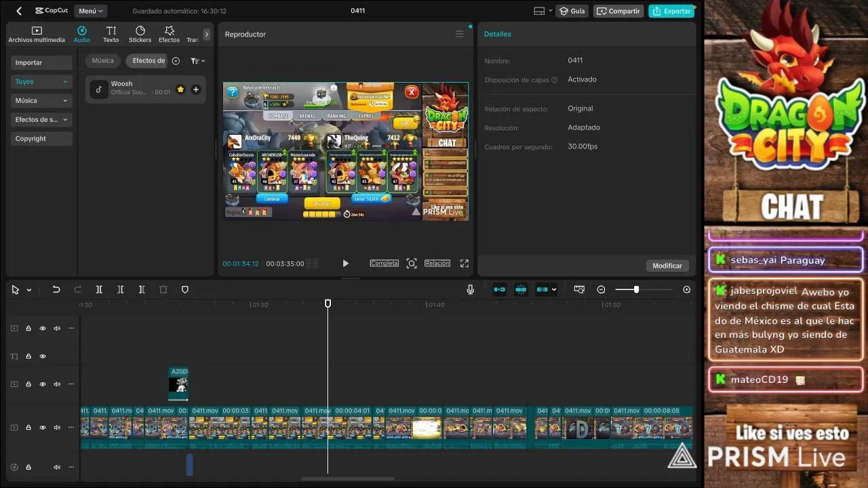The width and height of the screenshot is (868, 488).
Task: Enter fullscreen preview mode
Action: tap(465, 263)
